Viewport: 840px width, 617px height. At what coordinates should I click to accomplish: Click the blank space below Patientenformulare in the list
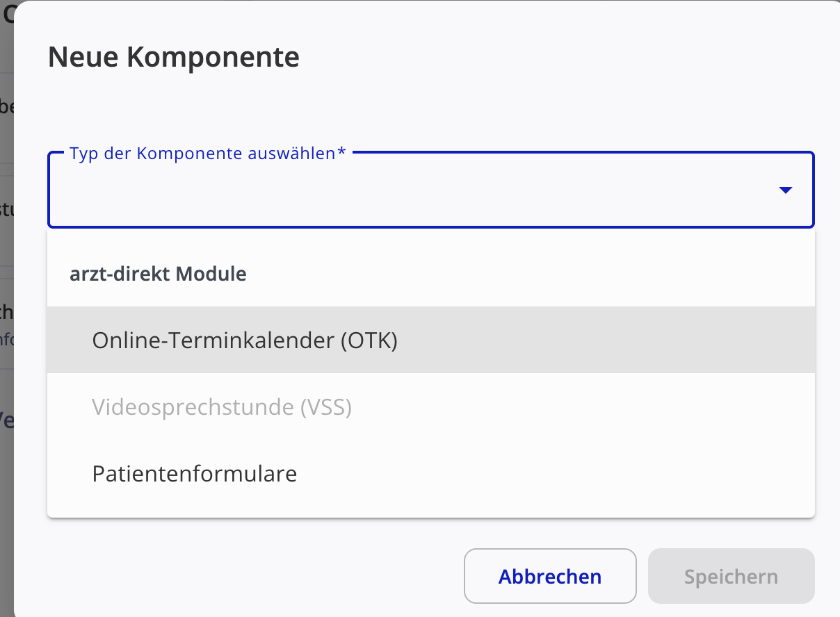tap(430, 512)
